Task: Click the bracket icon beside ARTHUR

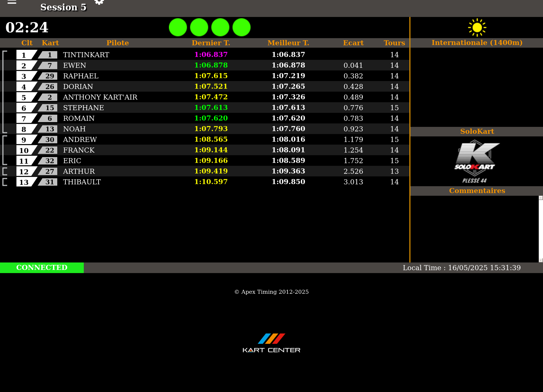Action: (5, 171)
